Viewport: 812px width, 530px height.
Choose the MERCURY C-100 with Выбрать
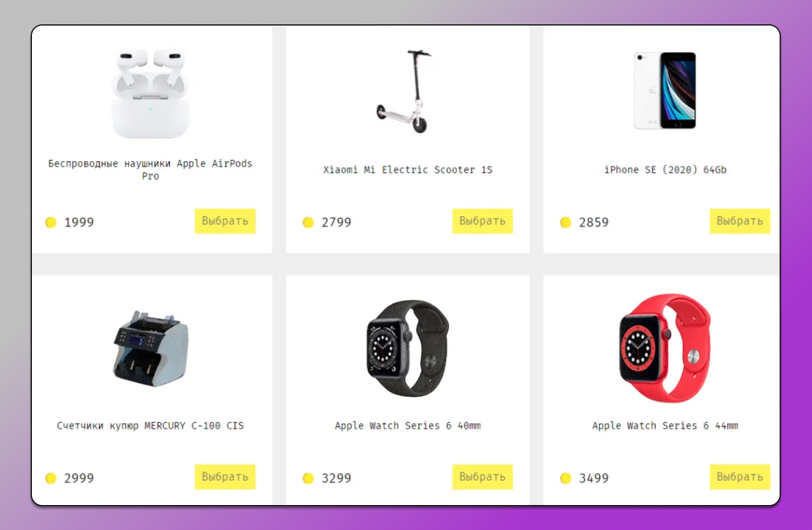[225, 477]
